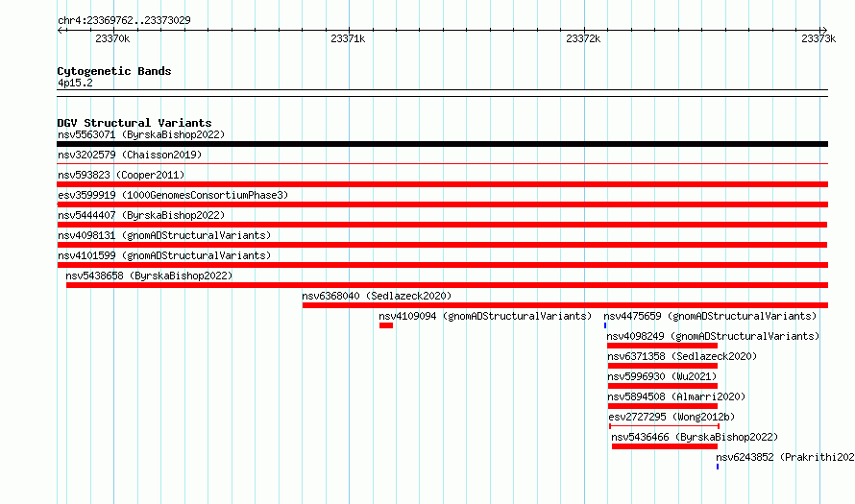
Task: Select the 4p15.2 cytogenetic band label
Action: pos(75,83)
